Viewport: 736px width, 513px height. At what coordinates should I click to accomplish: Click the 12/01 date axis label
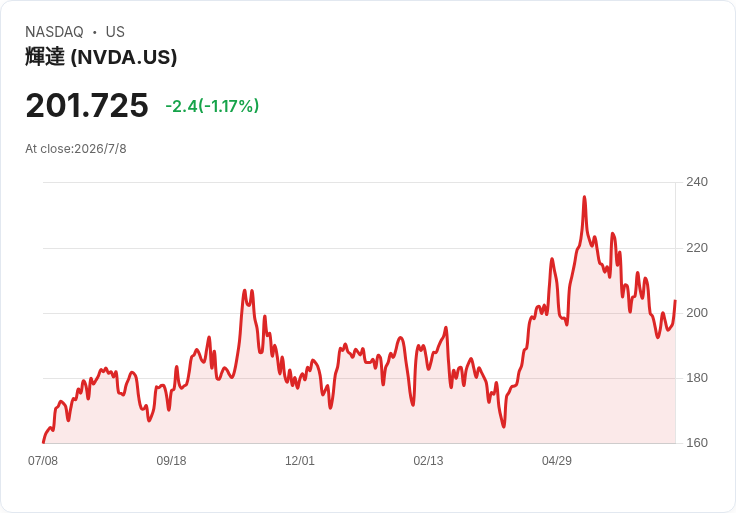click(299, 460)
